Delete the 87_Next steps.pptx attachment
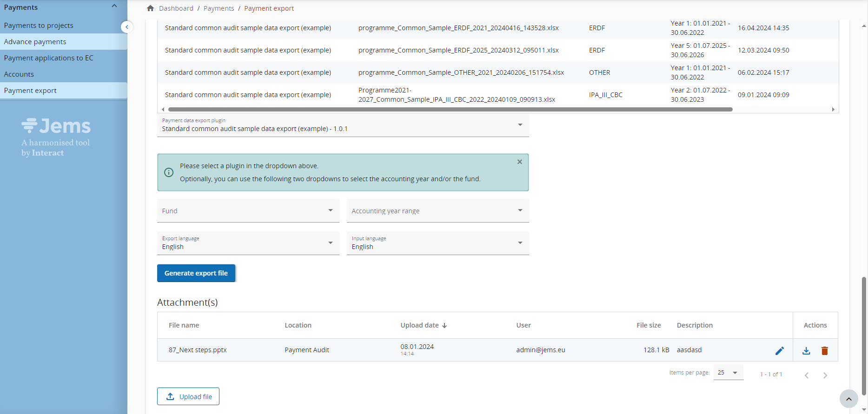Image resolution: width=868 pixels, height=414 pixels. pos(824,351)
